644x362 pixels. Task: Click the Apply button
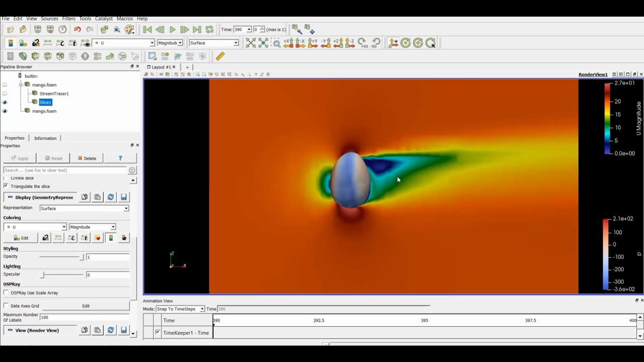[20, 158]
